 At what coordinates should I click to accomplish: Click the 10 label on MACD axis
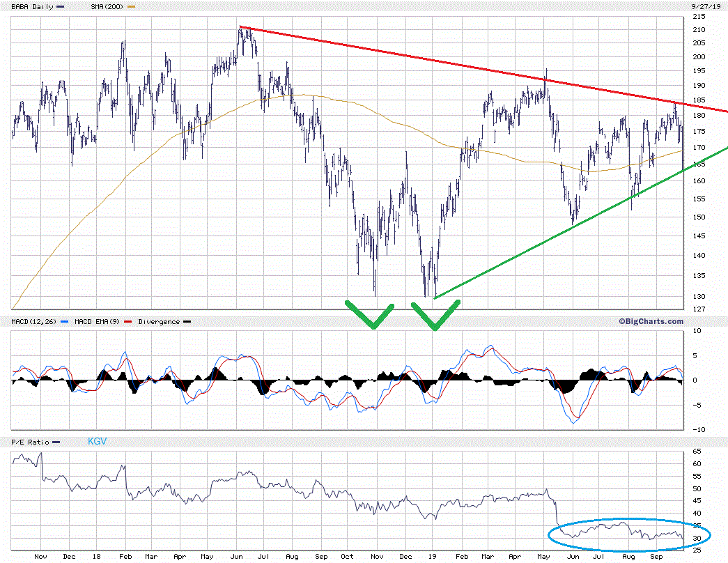(x=697, y=331)
